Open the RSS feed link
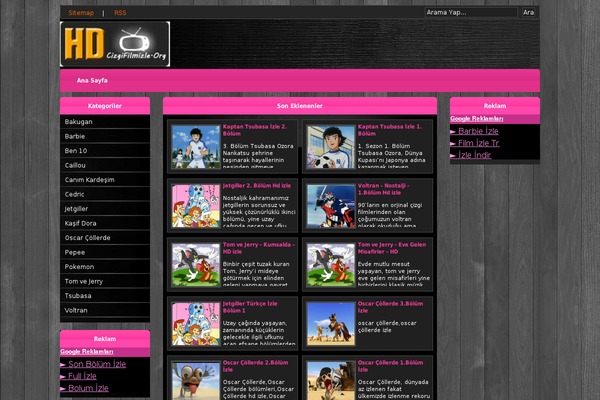Image resolution: width=600 pixels, height=400 pixels. coord(120,13)
